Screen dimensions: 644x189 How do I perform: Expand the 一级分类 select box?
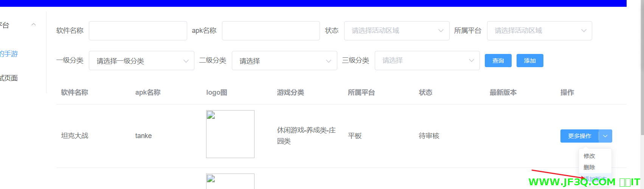[x=141, y=61]
